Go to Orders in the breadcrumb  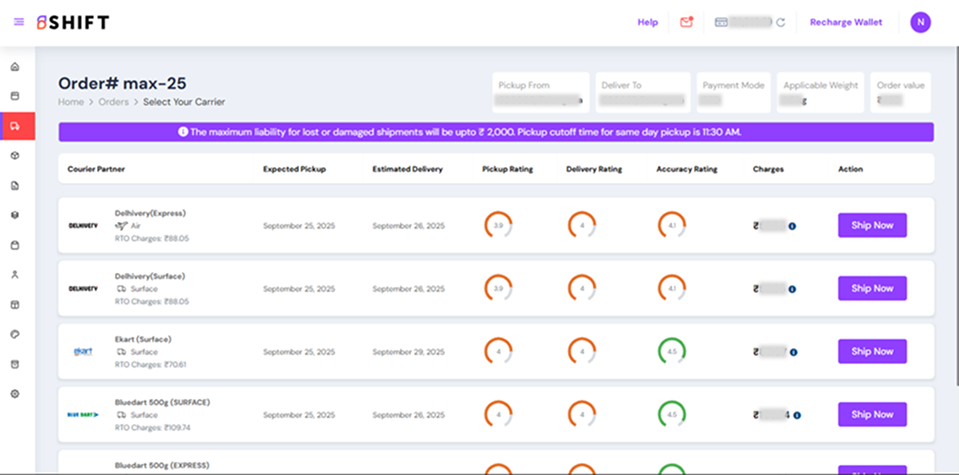coord(113,102)
